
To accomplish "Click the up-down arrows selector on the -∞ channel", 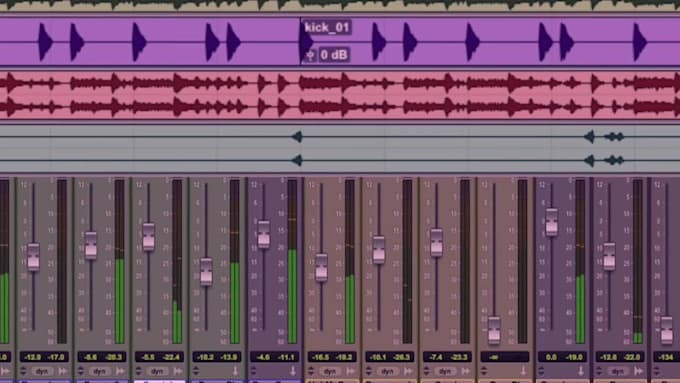I will pyautogui.click(x=484, y=371).
